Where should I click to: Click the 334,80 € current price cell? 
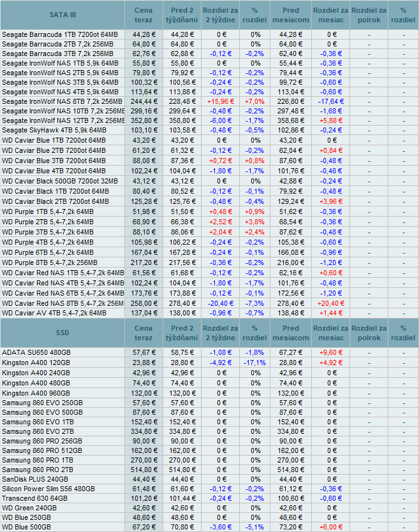pyautogui.click(x=144, y=431)
